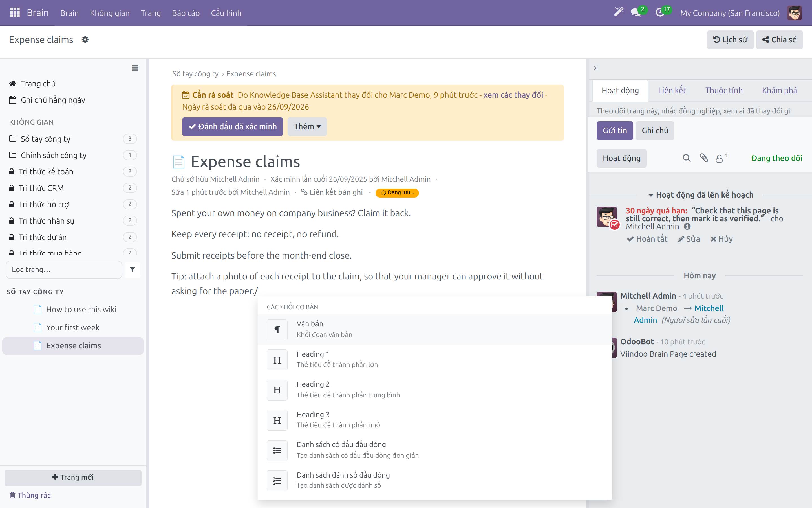This screenshot has height=508, width=812.
Task: Open the activities clock icon with badge 17
Action: (x=660, y=13)
